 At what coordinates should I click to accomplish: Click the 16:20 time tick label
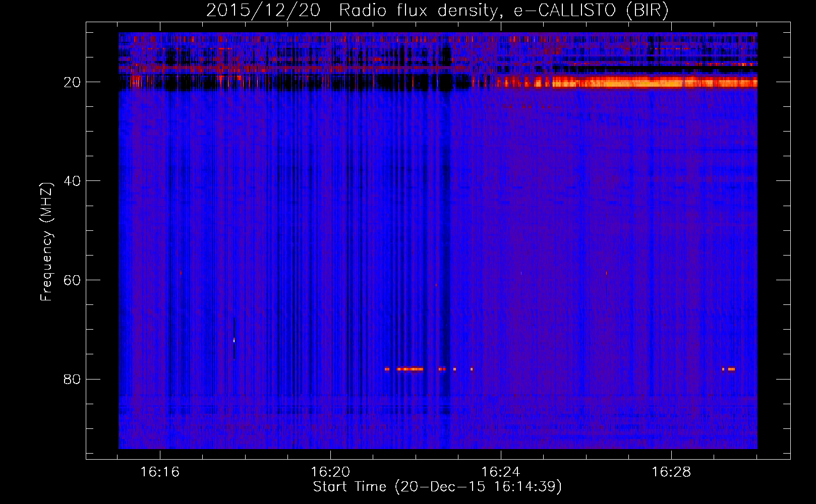330,472
